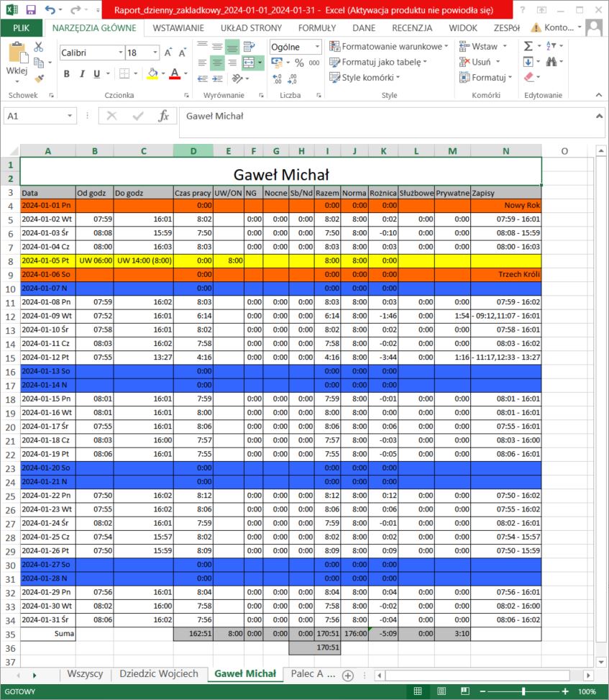Click the Insert Function fx icon
The width and height of the screenshot is (609, 700).
[163, 116]
